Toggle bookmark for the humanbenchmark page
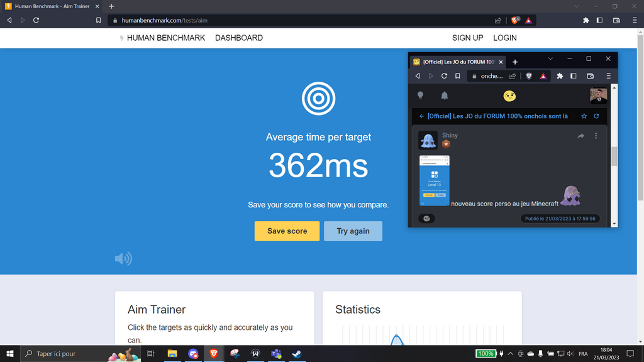This screenshot has width=644, height=362. [99, 20]
